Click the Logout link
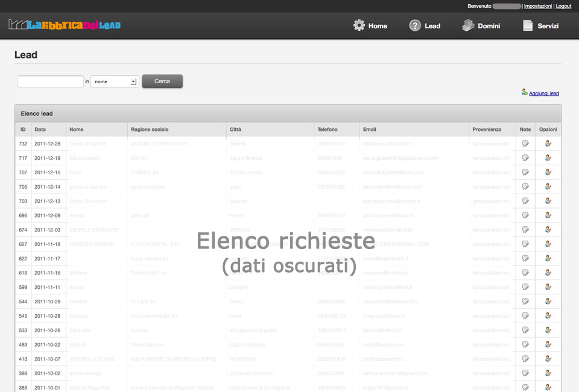Viewport: 579px width, 392px height. 563,6
